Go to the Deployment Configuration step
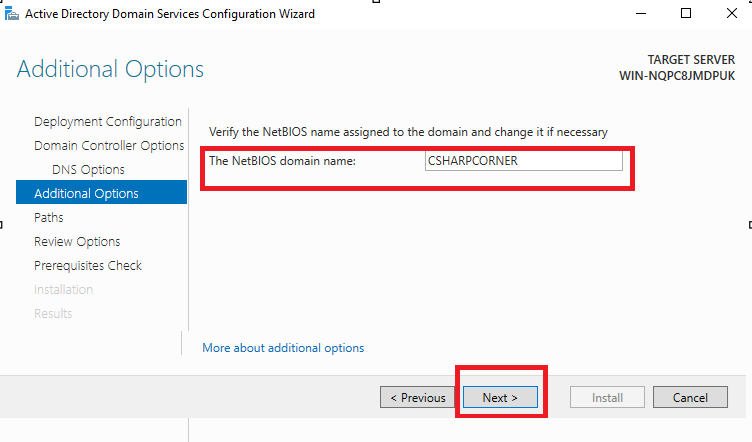Viewport: 752px width, 442px height. click(x=107, y=122)
